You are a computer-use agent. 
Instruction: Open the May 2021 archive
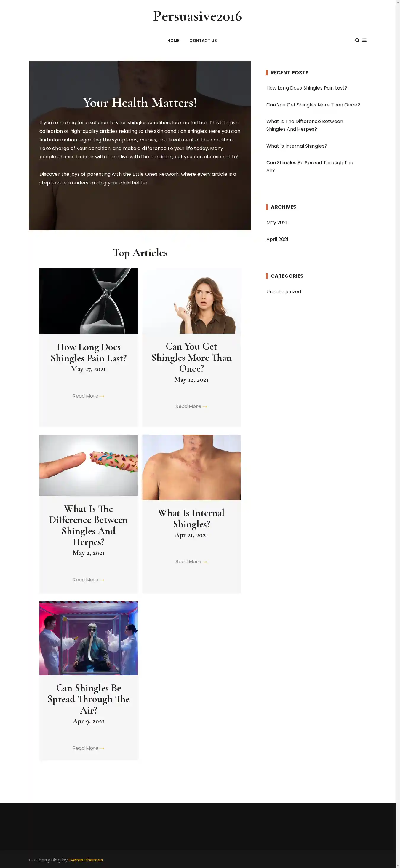276,222
